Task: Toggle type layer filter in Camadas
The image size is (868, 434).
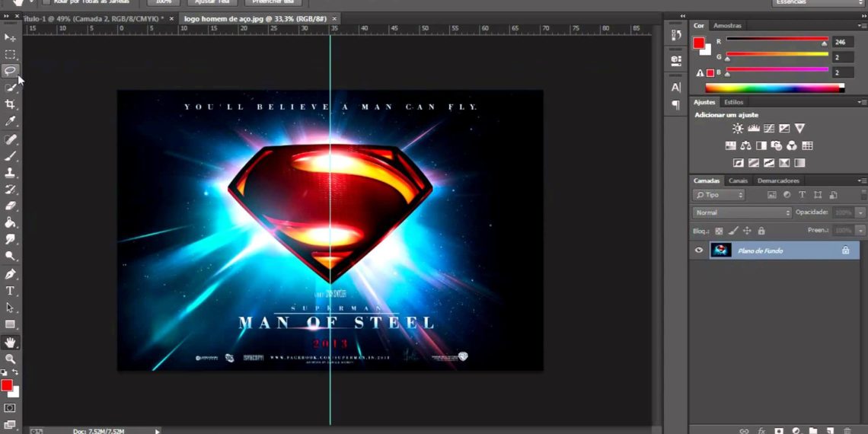Action: click(x=802, y=195)
